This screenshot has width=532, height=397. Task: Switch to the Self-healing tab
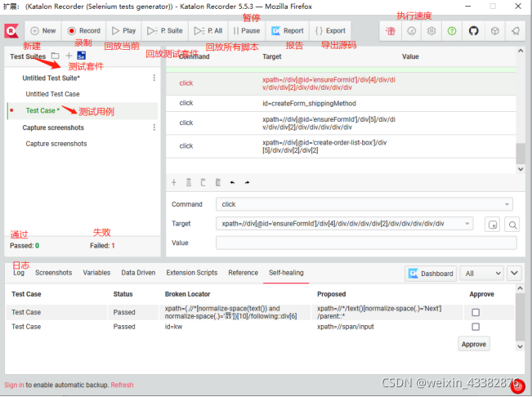pos(286,273)
